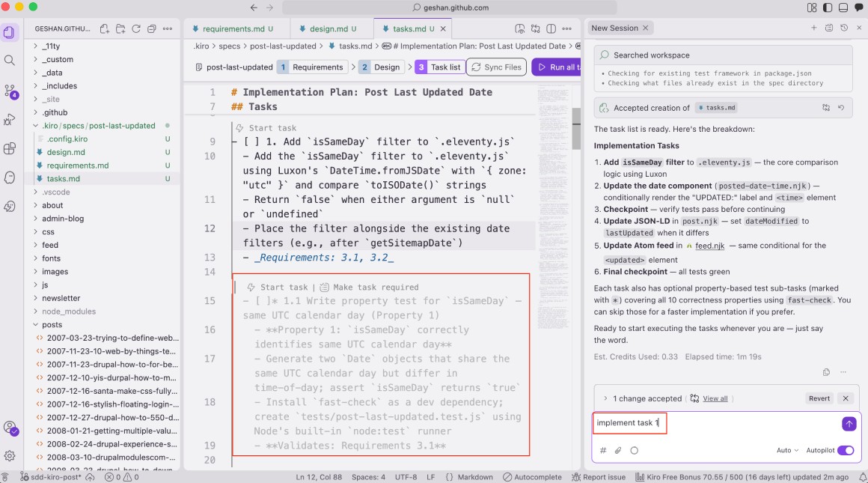The height and width of the screenshot is (483, 868).
Task: Click Start task above task 1
Action: [267, 128]
